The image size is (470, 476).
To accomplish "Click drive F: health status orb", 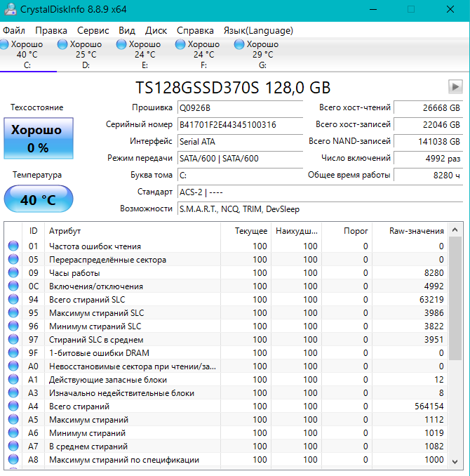I will [180, 44].
